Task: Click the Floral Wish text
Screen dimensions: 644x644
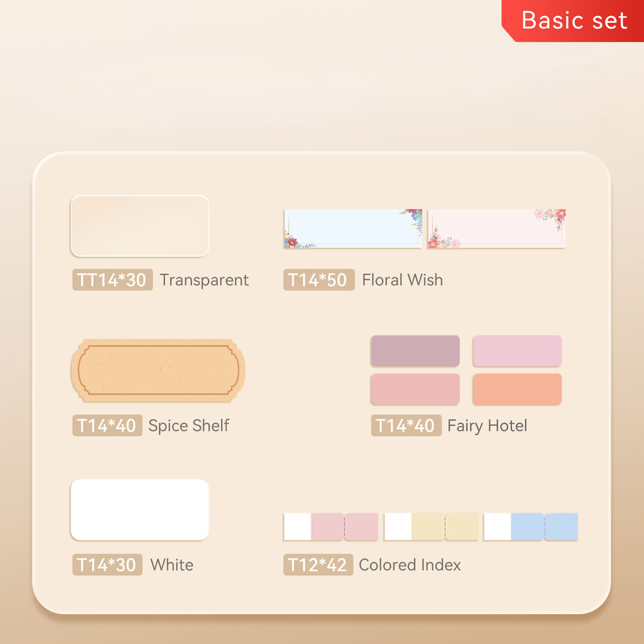Action: point(402,280)
